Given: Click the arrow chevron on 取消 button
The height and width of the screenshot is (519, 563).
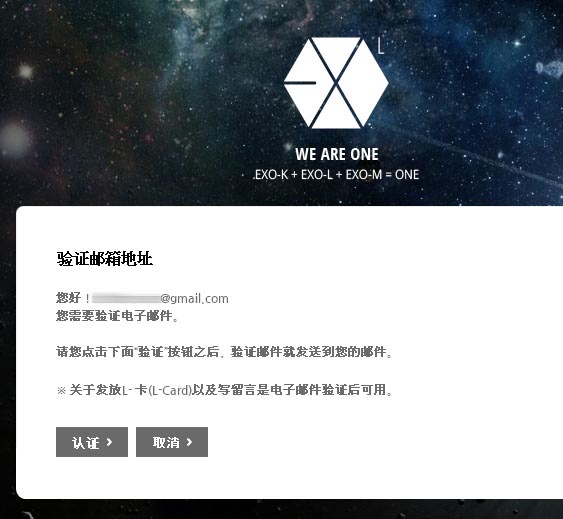Looking at the screenshot, I should [190, 442].
